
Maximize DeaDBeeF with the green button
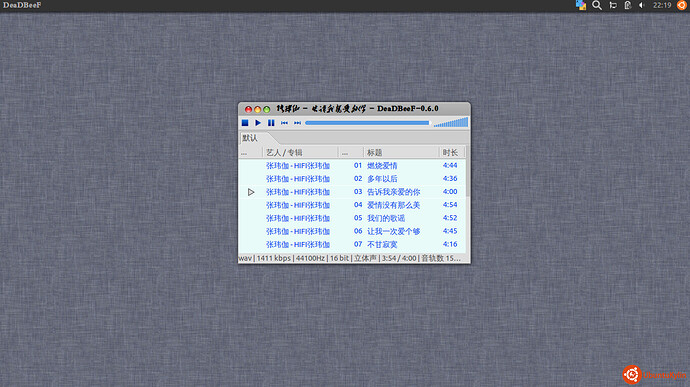point(267,109)
